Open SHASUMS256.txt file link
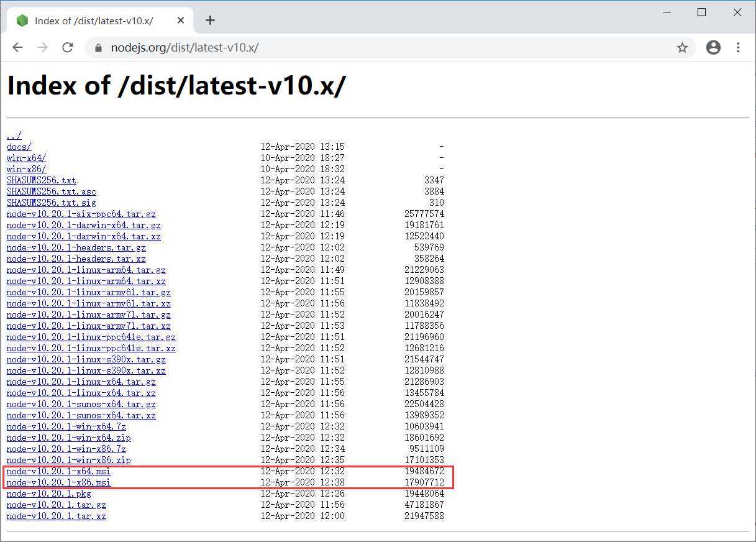This screenshot has height=542, width=756. click(x=42, y=180)
